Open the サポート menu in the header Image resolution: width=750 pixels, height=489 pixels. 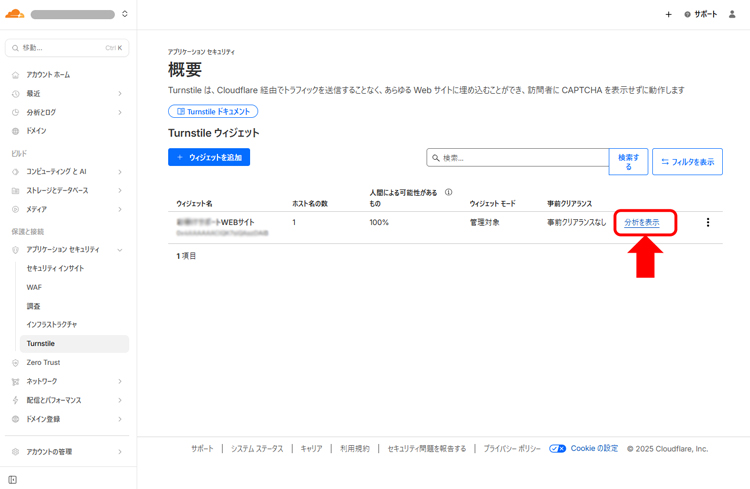click(x=701, y=14)
